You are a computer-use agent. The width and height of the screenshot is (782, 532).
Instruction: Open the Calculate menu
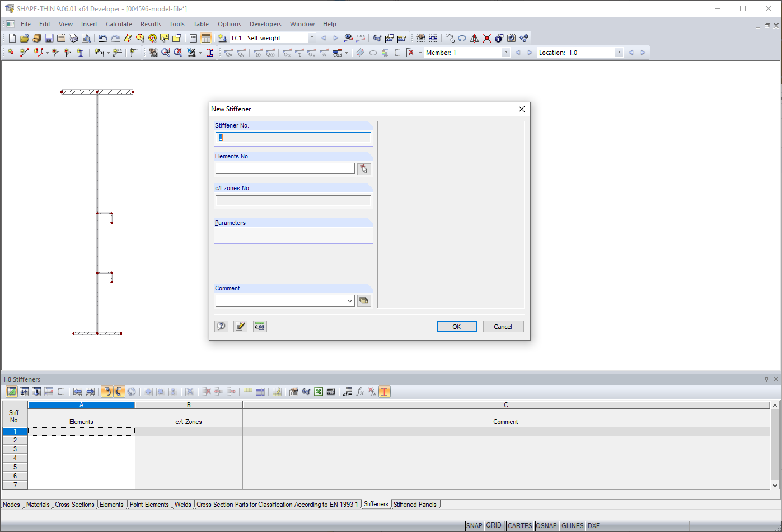(119, 24)
